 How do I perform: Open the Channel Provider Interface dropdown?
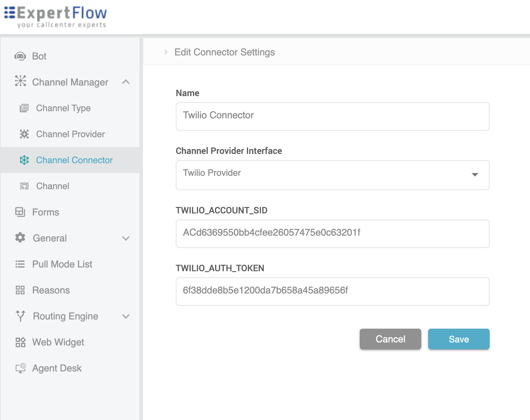(x=475, y=175)
